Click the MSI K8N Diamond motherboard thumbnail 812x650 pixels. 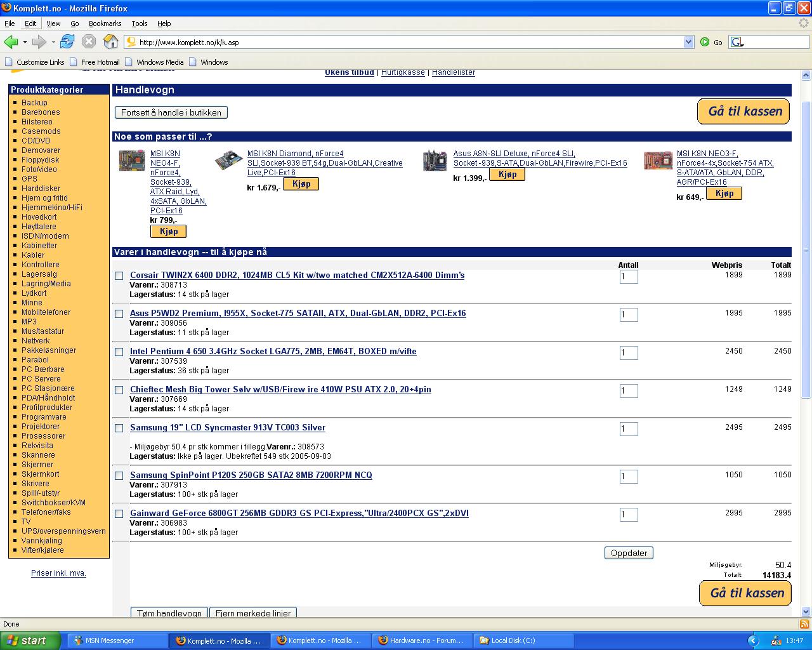pyautogui.click(x=228, y=159)
